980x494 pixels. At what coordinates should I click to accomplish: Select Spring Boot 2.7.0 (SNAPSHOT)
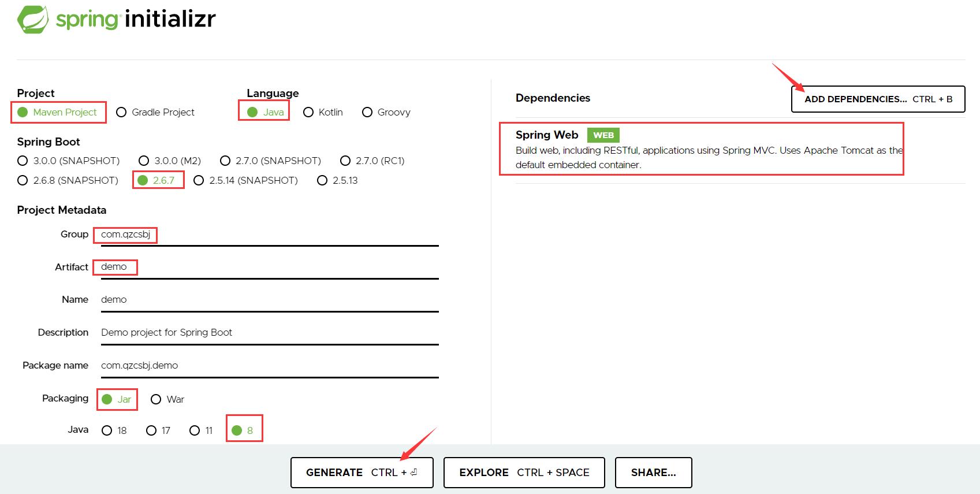tap(270, 161)
